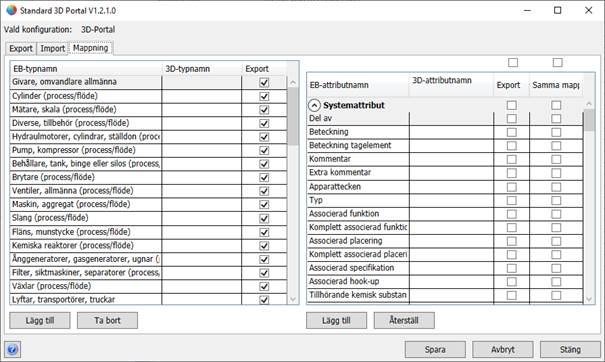Switch to the Export tab
Image resolution: width=605 pixels, height=362 pixels.
tap(21, 49)
